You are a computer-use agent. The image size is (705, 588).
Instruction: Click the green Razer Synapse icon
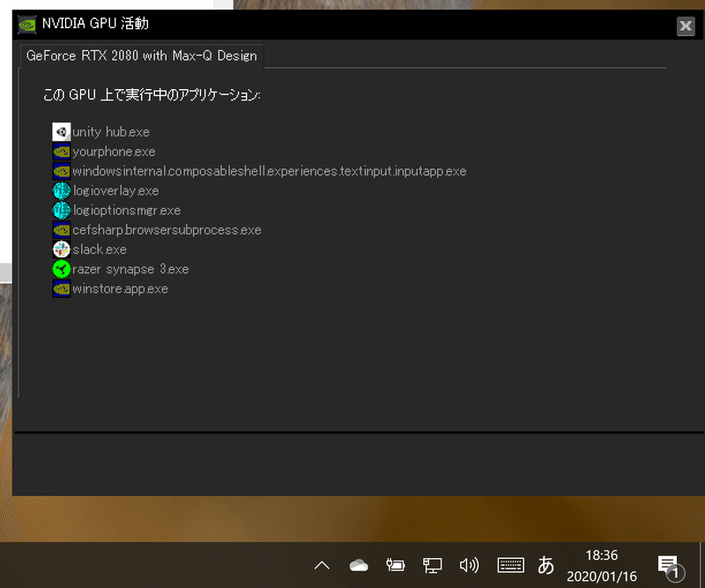[62, 269]
